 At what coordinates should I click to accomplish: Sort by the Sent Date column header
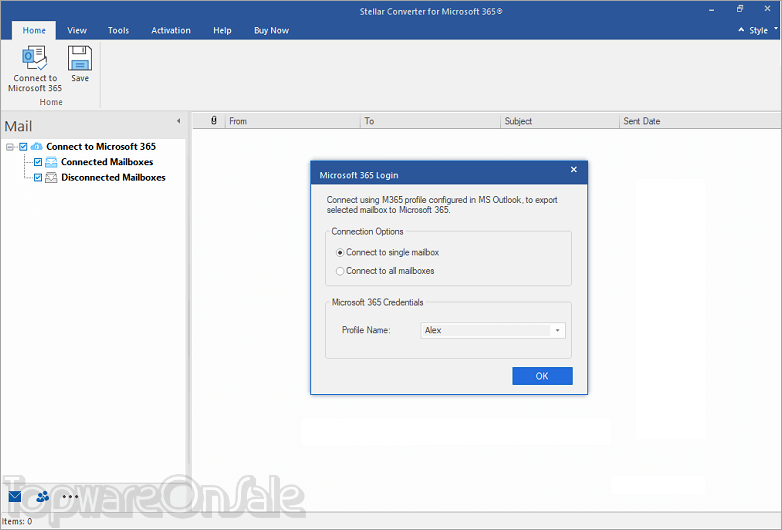700,121
